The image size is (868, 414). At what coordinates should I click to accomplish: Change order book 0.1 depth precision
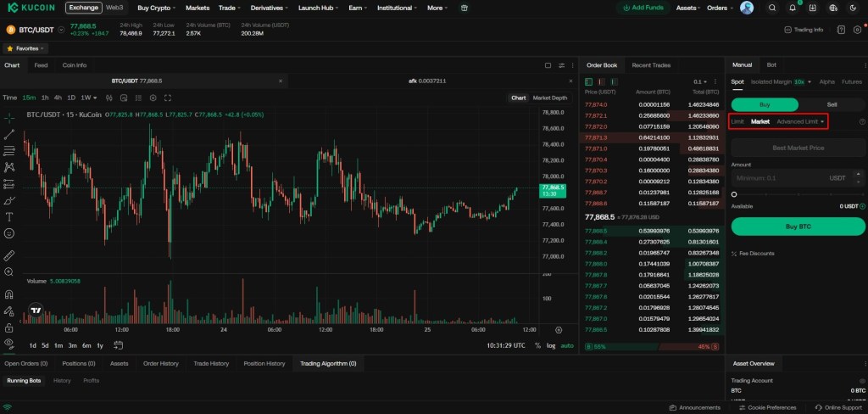(700, 81)
